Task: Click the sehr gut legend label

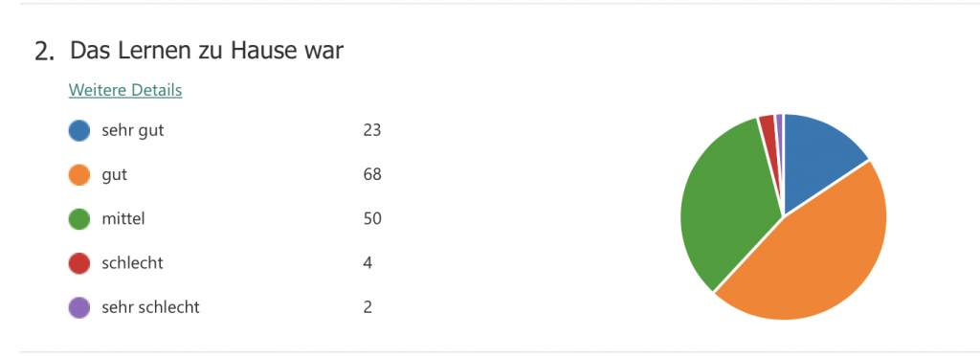Action: [x=132, y=131]
